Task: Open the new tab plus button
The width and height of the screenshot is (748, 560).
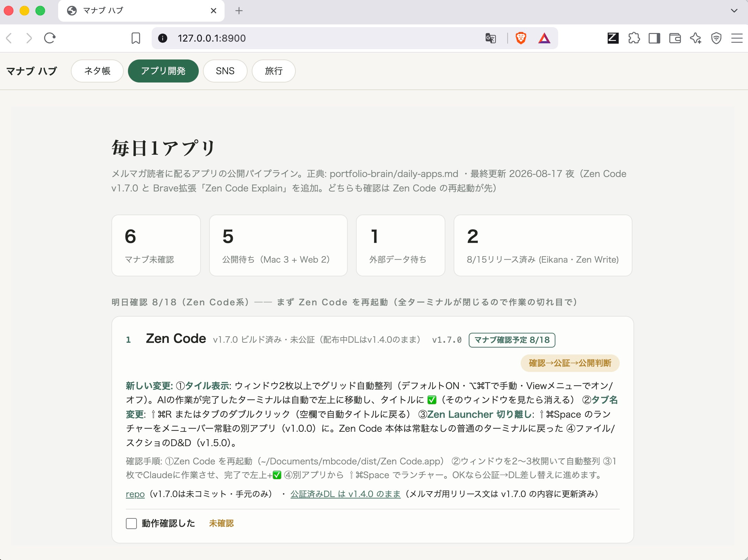Action: (x=239, y=11)
